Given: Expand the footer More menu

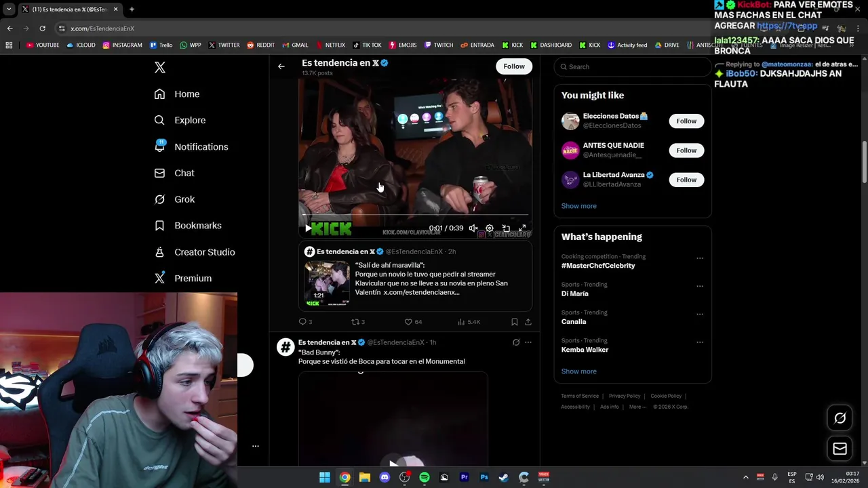Looking at the screenshot, I should tap(637, 407).
